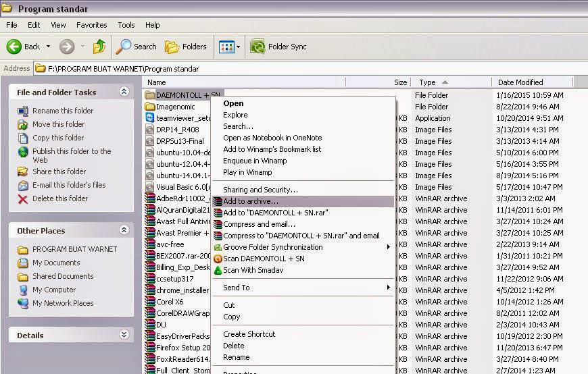Click WinRAR icon beside Add to archive...
Viewport: 588px width, 374px height.
pos(218,202)
